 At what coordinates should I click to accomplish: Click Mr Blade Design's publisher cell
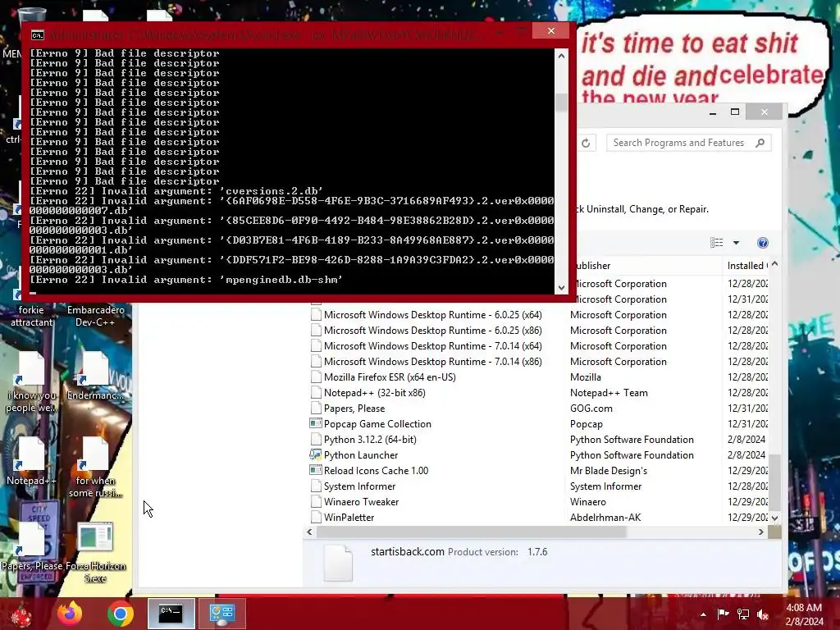click(609, 470)
